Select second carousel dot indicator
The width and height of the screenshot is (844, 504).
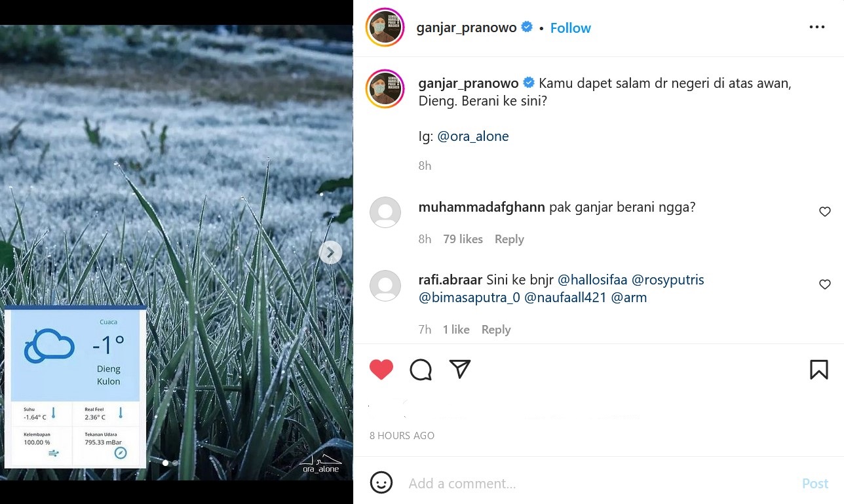coord(175,463)
